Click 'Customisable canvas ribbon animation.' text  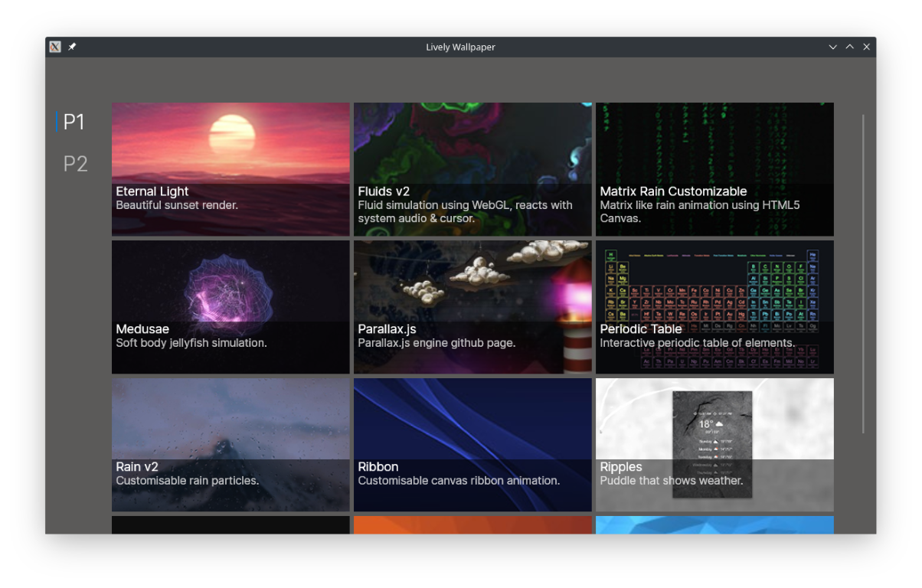click(459, 481)
